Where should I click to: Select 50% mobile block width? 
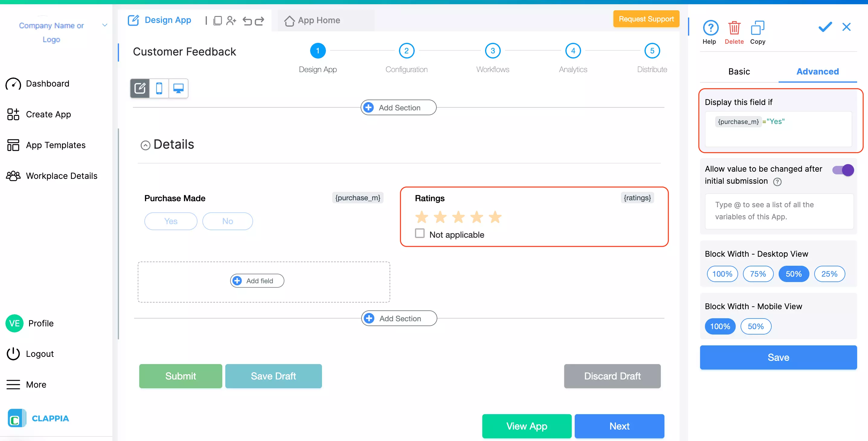coord(755,327)
